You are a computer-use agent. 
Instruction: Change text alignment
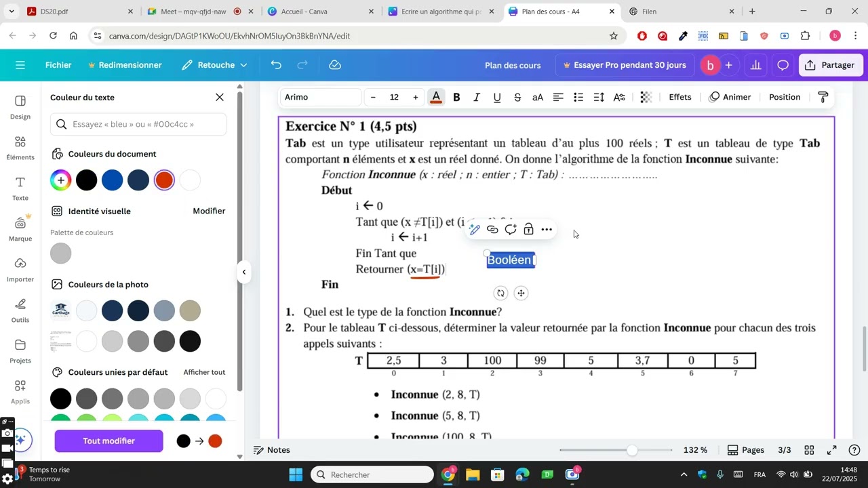pyautogui.click(x=558, y=98)
